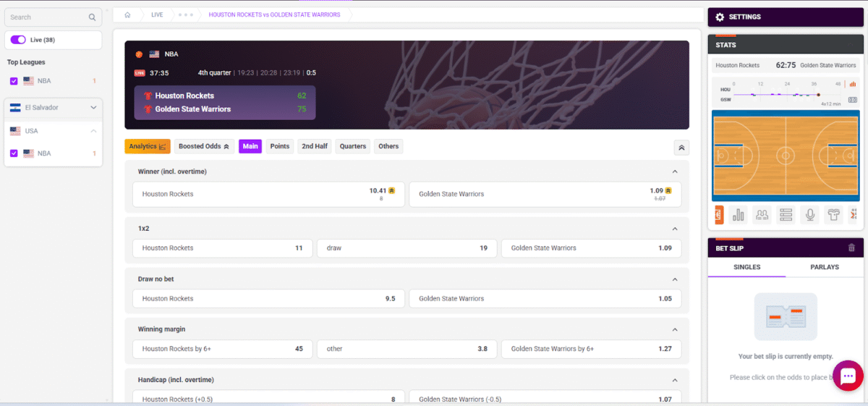Click inside the Search input field
868x406 pixels.
[x=53, y=17]
